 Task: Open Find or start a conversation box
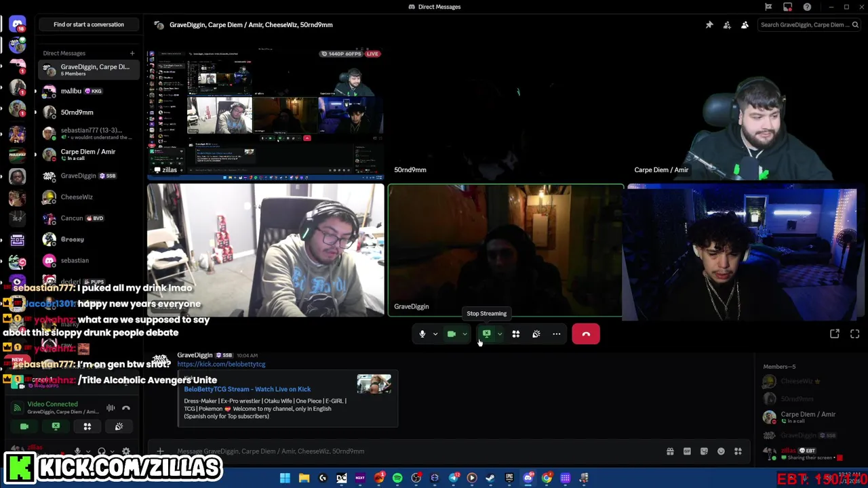pyautogui.click(x=89, y=24)
